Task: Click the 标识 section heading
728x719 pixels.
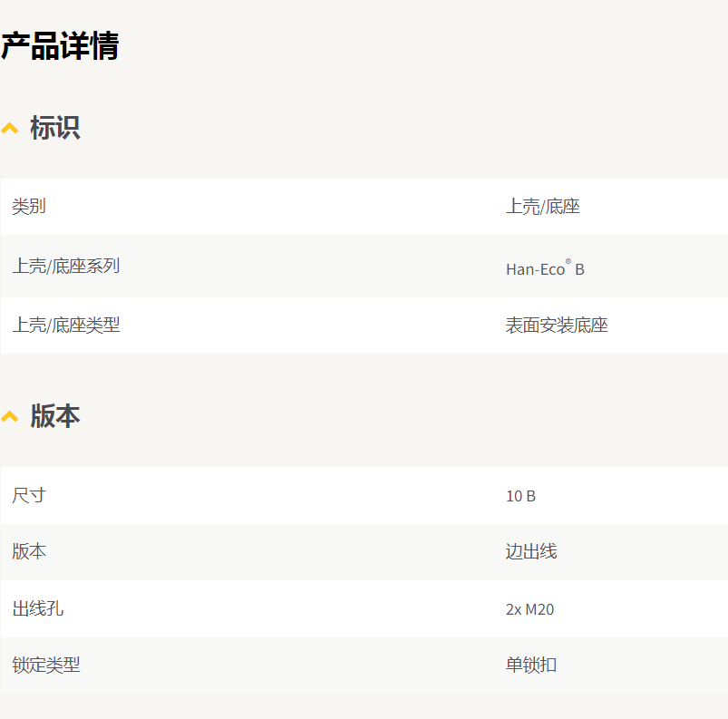Action: click(x=55, y=128)
